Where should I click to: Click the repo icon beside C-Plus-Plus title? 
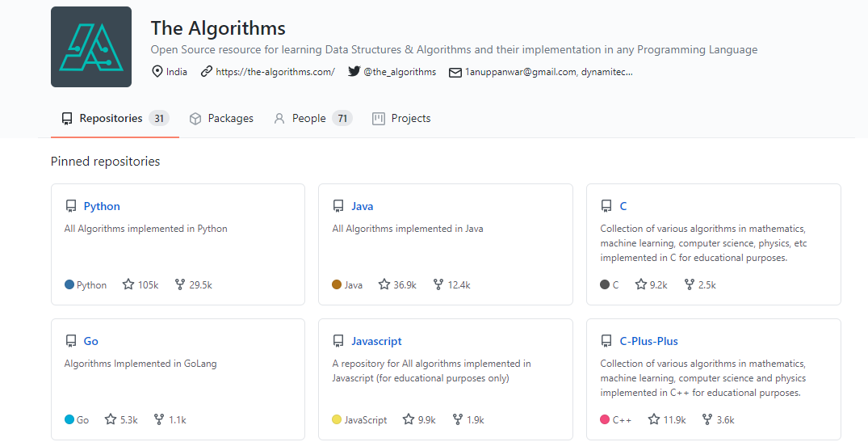(606, 342)
